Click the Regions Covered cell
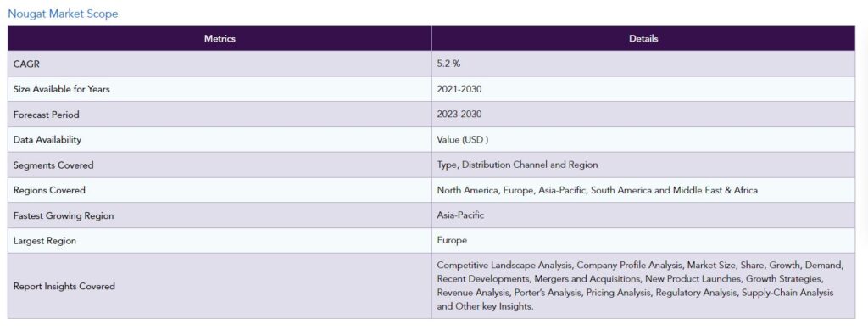 (220, 190)
